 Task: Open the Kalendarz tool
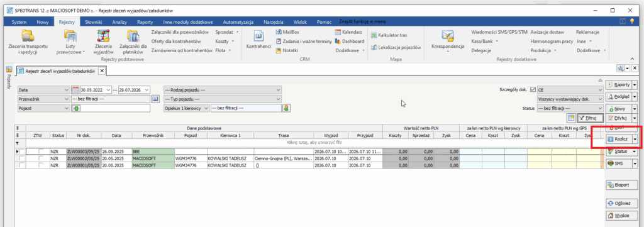click(348, 31)
